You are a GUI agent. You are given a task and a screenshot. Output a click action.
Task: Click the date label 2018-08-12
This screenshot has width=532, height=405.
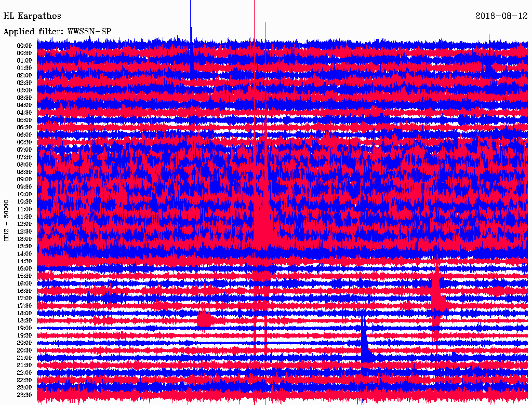point(501,16)
